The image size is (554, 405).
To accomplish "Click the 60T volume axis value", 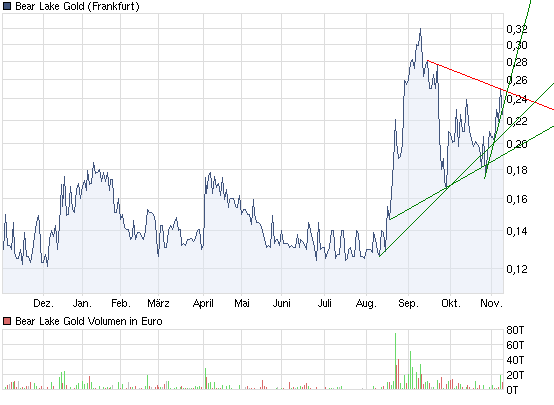I will pos(515,345).
